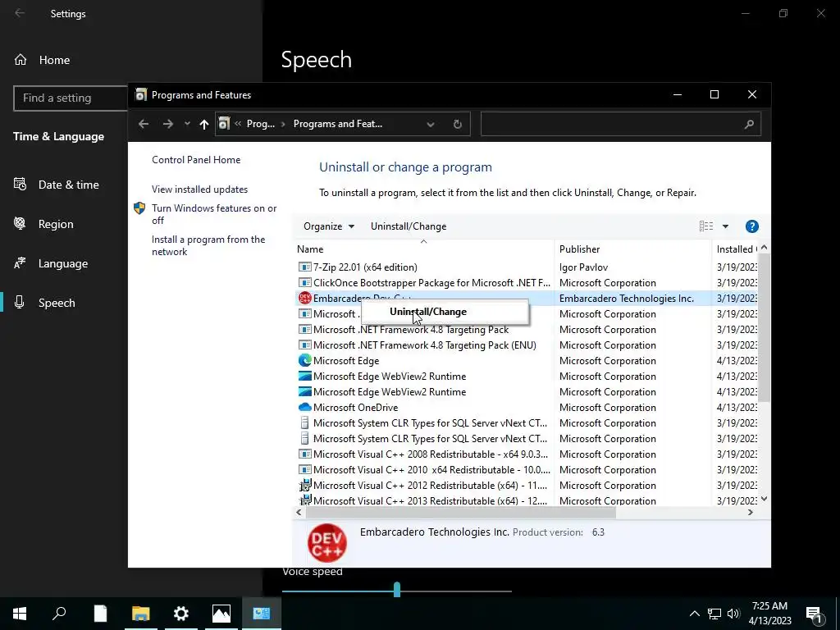This screenshot has height=630, width=840.
Task: Open taskbar search magnifier
Action: click(x=59, y=614)
